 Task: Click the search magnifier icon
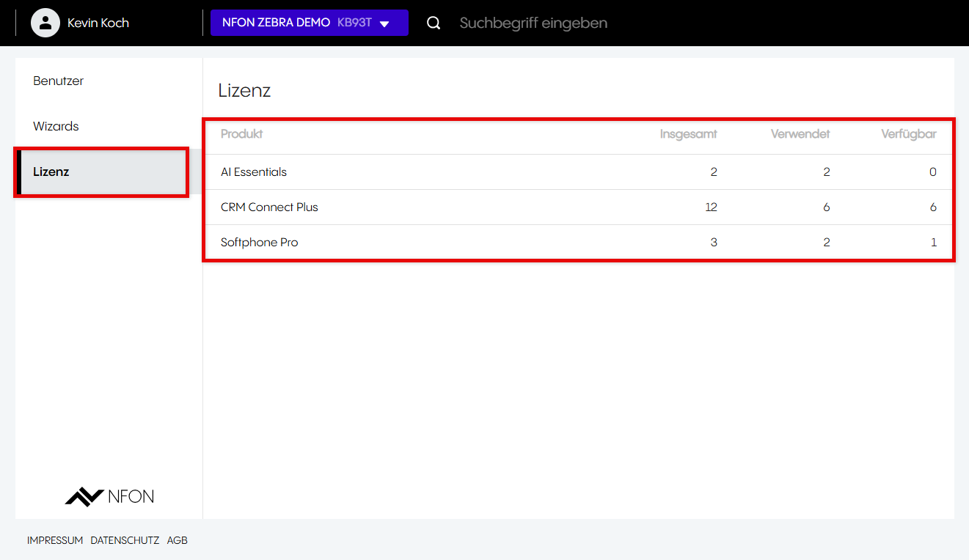click(434, 23)
